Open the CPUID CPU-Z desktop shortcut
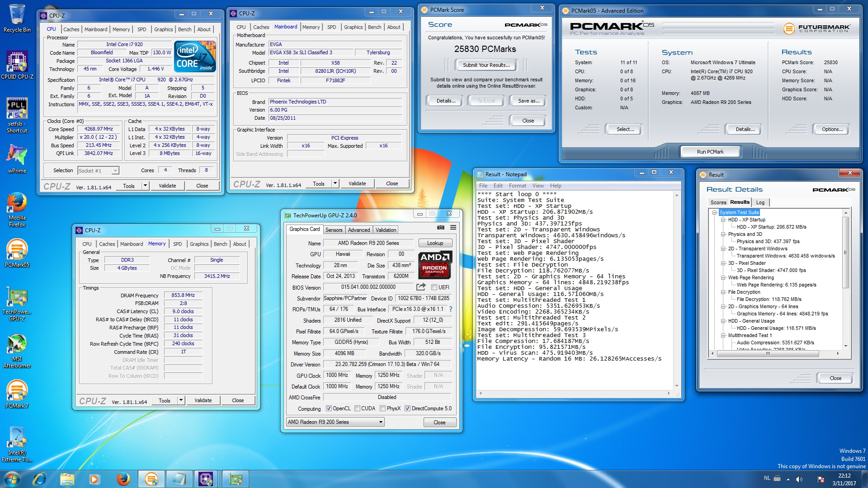The width and height of the screenshot is (868, 488). pyautogui.click(x=17, y=65)
